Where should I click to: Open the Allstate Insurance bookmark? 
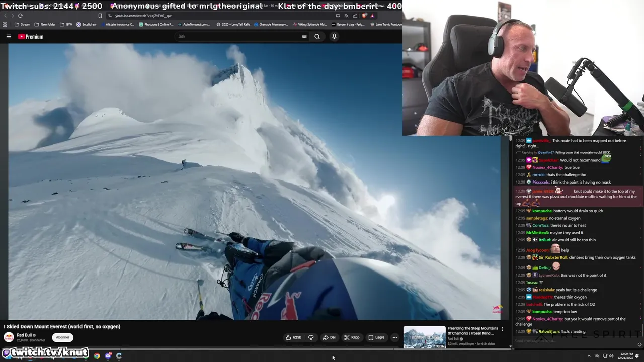[x=117, y=24]
